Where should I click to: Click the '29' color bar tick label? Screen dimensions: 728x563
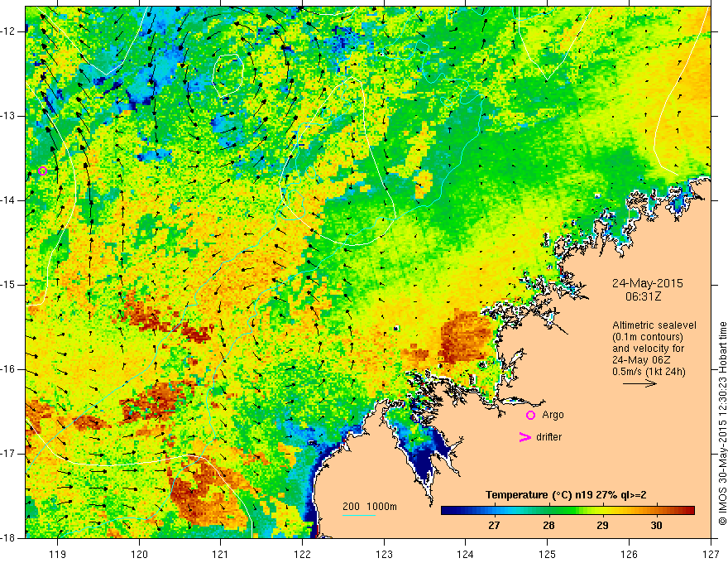(602, 526)
